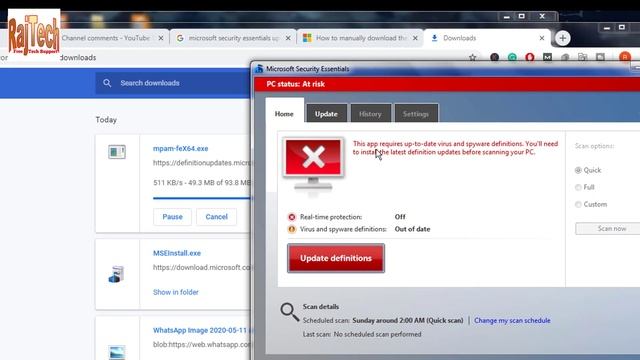Click the MSEInstall.exe installer icon
640x360 pixels.
click(116, 274)
